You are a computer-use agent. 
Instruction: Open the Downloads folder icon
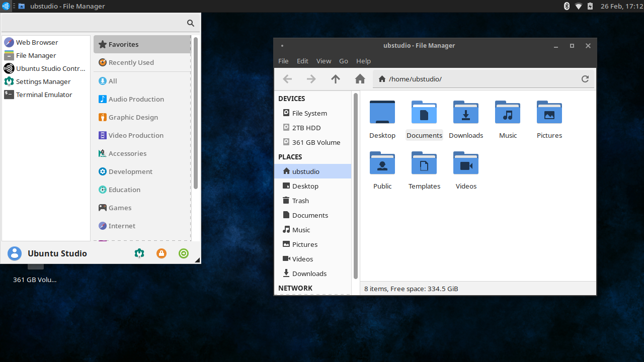pos(466,113)
